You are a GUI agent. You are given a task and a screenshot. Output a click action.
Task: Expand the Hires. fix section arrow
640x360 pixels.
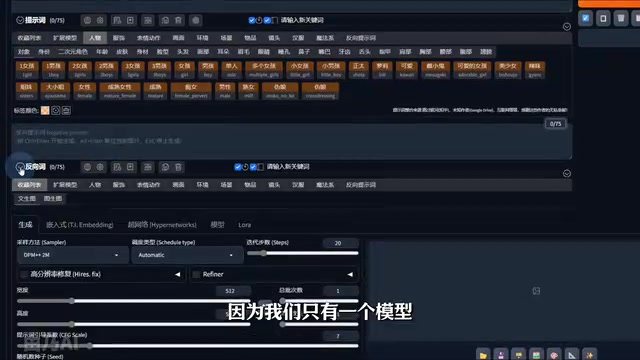[x=178, y=274]
